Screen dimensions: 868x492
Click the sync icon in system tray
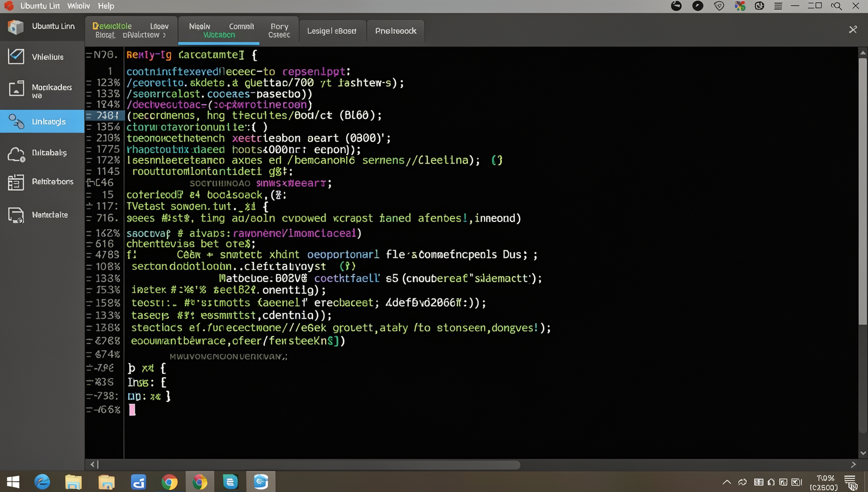(743, 482)
